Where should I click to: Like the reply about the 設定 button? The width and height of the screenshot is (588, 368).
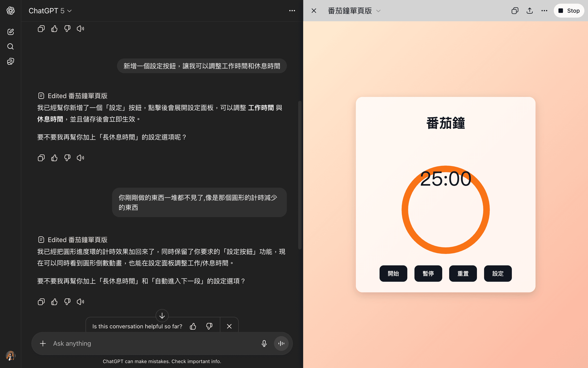click(x=54, y=158)
